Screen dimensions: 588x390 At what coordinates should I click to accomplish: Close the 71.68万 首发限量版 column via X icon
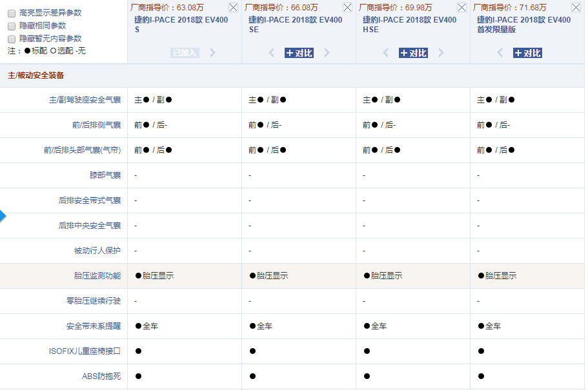(576, 8)
